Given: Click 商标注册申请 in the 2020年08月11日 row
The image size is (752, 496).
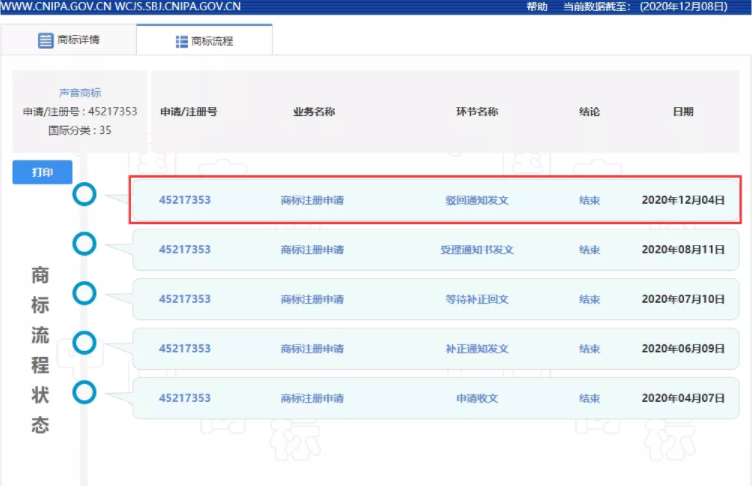Looking at the screenshot, I should coord(312,250).
